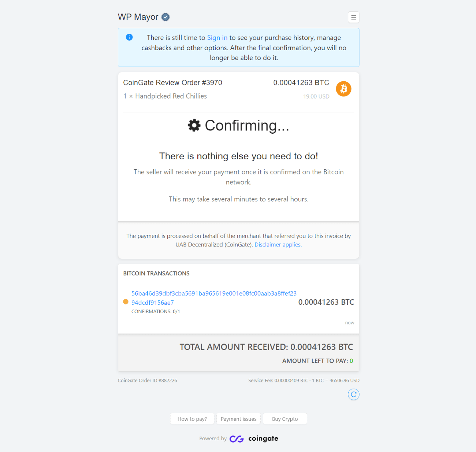Click the verified badge beside WP Mayor
This screenshot has height=452, width=476.
pyautogui.click(x=166, y=17)
